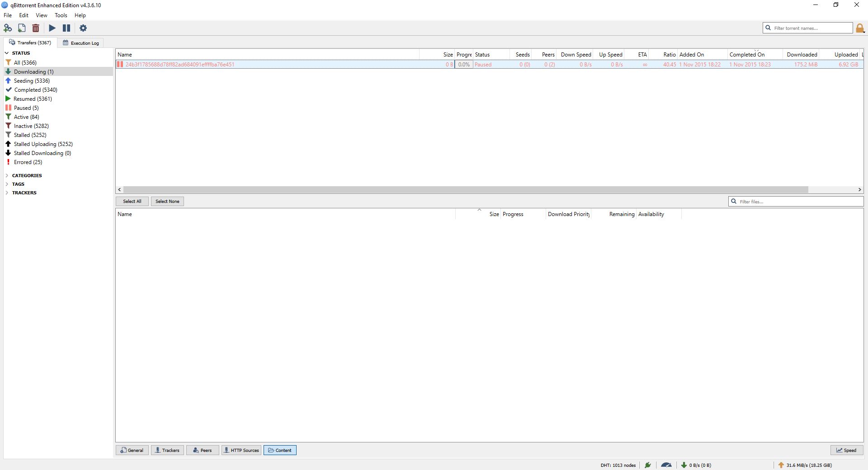The height and width of the screenshot is (470, 868).
Task: Select the Resumed (5361) filter
Action: point(58,99)
